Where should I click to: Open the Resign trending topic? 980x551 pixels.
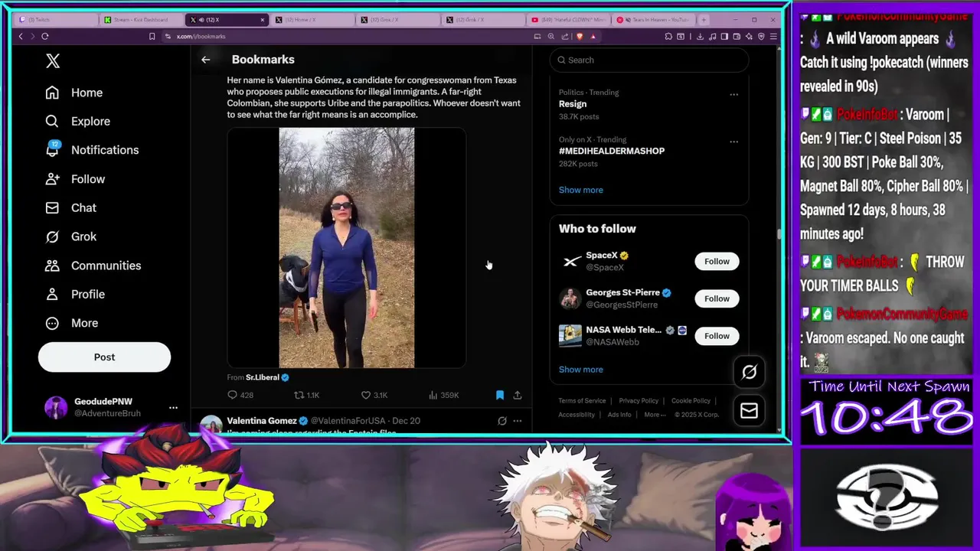(573, 104)
